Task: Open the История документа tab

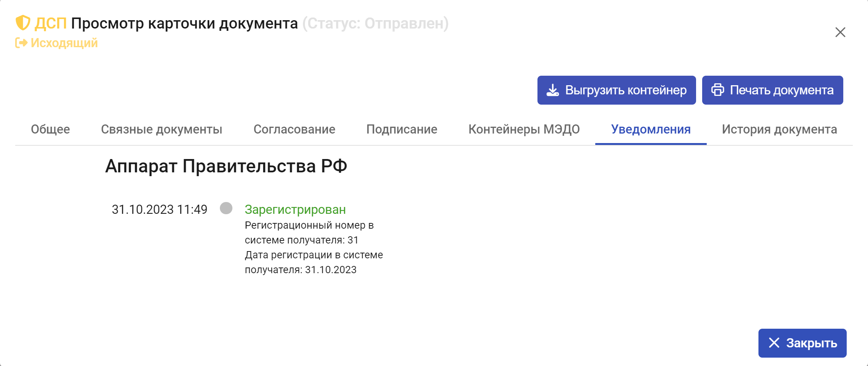Action: click(779, 129)
